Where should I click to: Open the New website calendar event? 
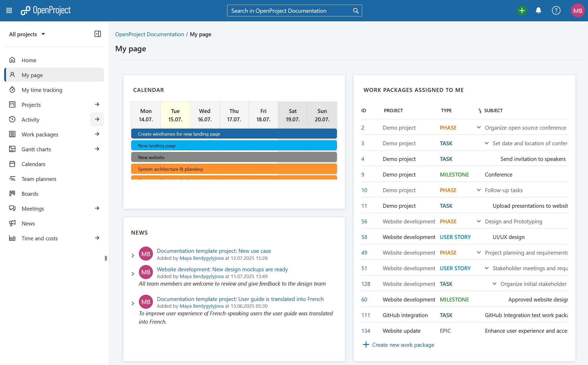click(x=234, y=157)
